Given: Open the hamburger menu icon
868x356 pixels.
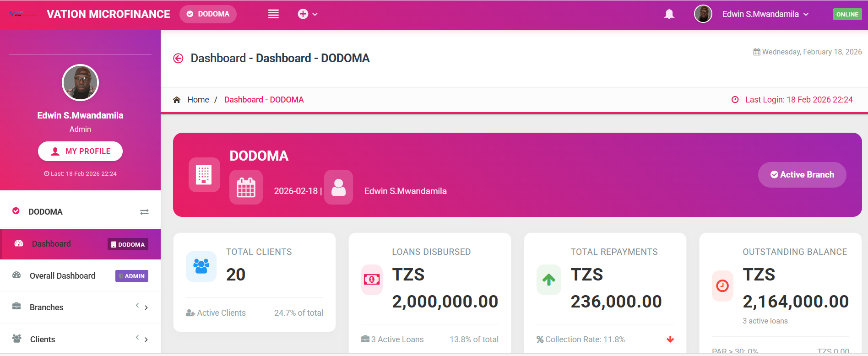Looking at the screenshot, I should pyautogui.click(x=273, y=14).
